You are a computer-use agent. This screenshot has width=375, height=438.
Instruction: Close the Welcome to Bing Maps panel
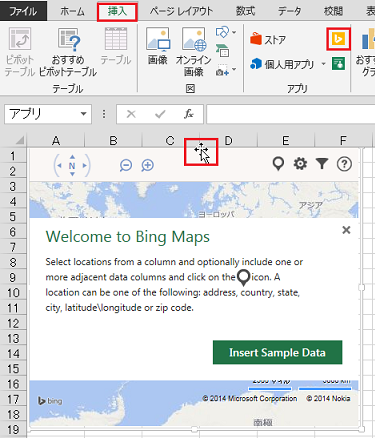[346, 230]
